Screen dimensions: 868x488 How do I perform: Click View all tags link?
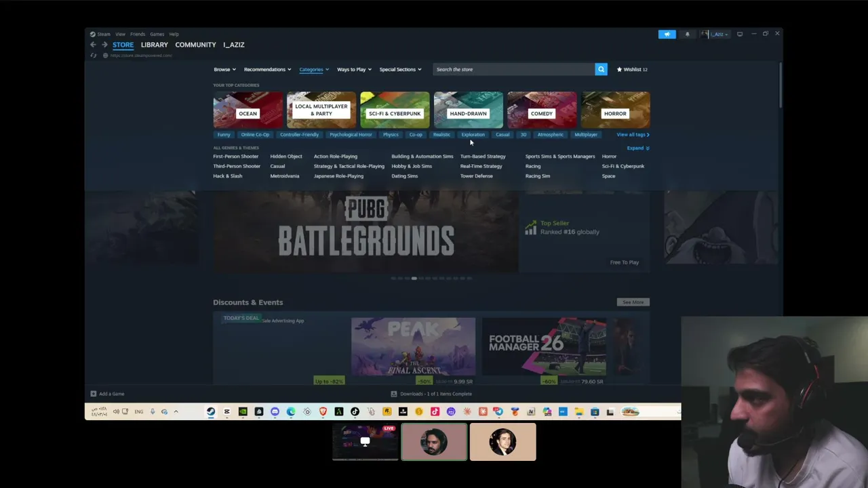coord(633,134)
